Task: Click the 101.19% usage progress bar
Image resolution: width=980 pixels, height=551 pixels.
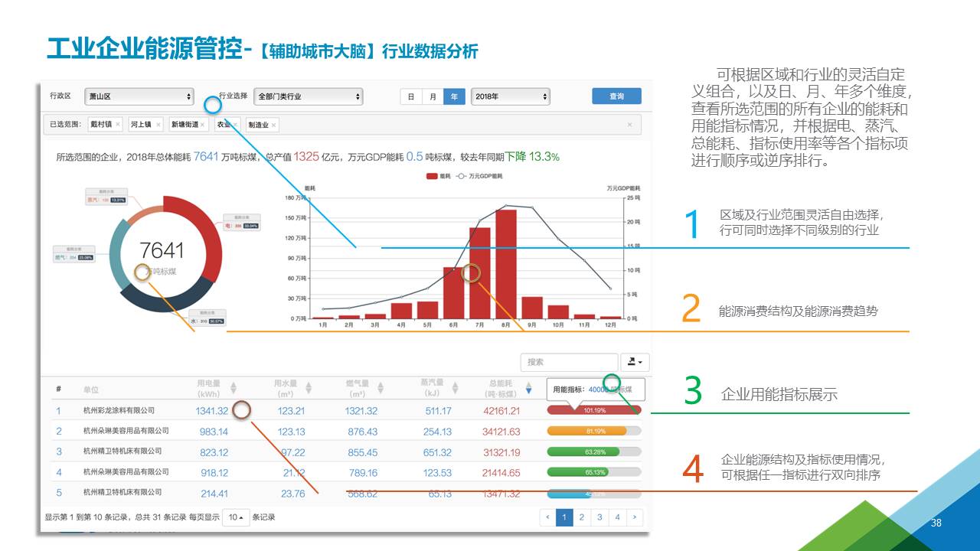Action: point(594,410)
